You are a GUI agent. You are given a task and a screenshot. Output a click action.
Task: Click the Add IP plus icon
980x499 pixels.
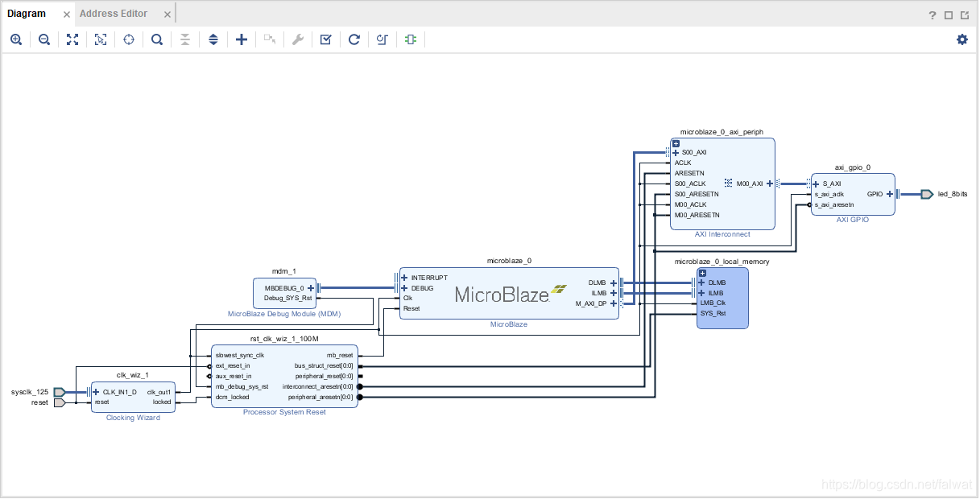pos(242,39)
